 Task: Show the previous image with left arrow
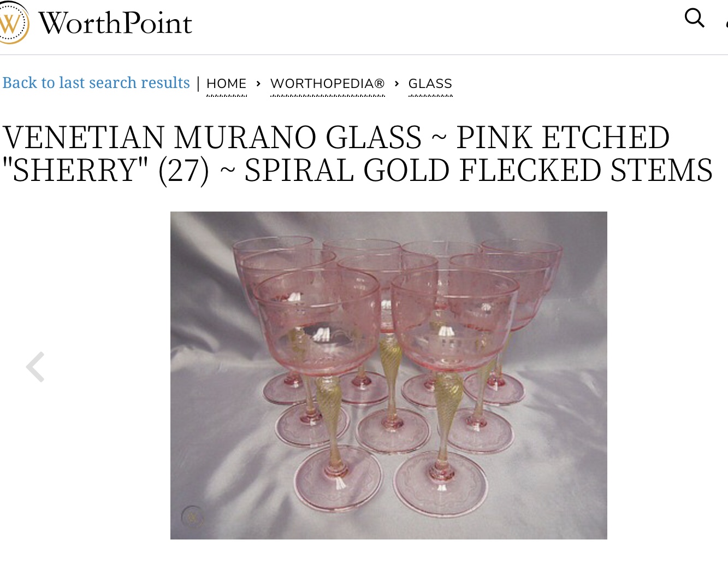(35, 367)
